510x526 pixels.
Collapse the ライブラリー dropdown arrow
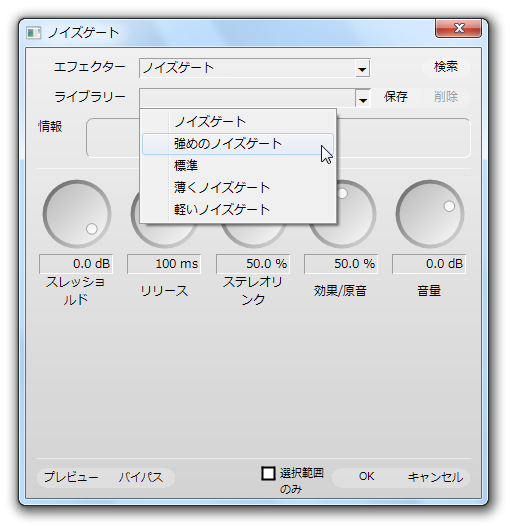(363, 98)
